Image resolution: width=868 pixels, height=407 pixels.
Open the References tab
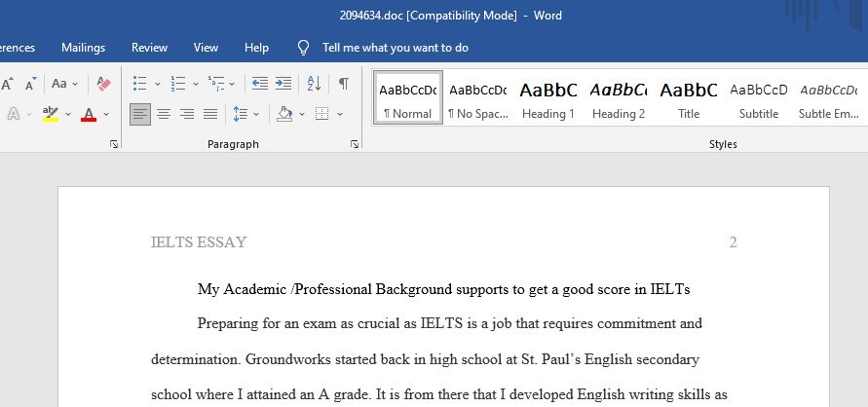coord(18,48)
